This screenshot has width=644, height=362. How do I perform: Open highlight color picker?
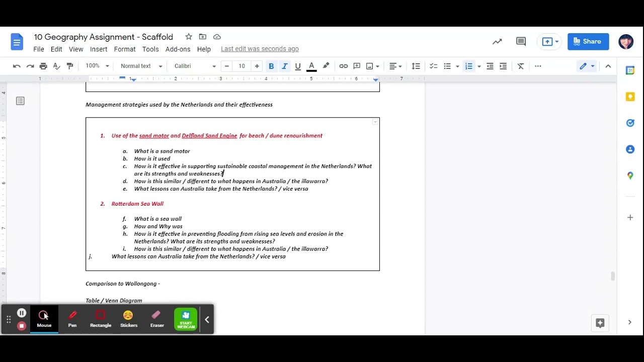pos(326,66)
